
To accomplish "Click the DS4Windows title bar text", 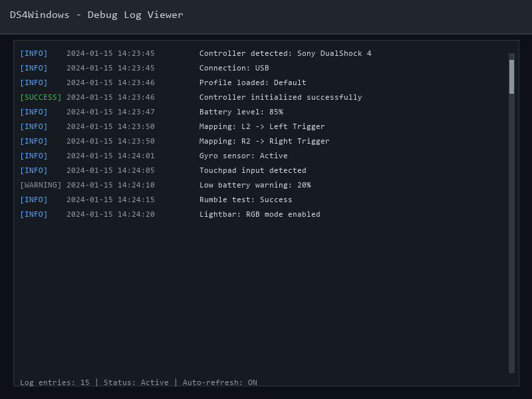I will (96, 15).
